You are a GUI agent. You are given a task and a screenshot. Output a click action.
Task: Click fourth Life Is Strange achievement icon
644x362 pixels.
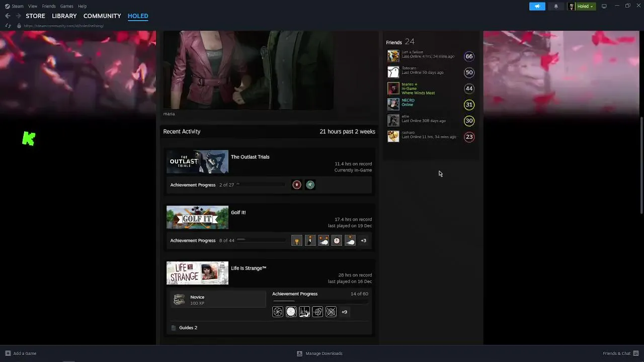(317, 312)
